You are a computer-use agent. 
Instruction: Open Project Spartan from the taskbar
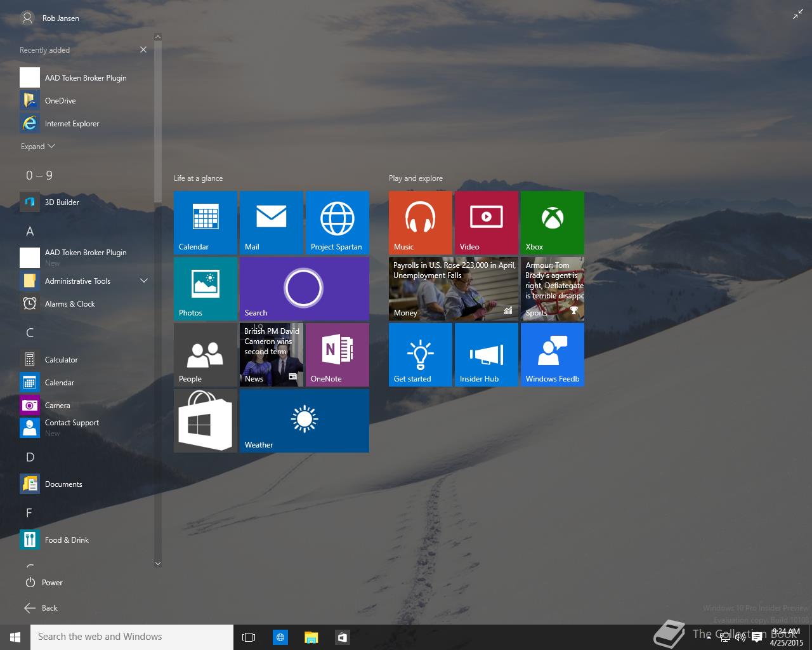[x=280, y=637]
